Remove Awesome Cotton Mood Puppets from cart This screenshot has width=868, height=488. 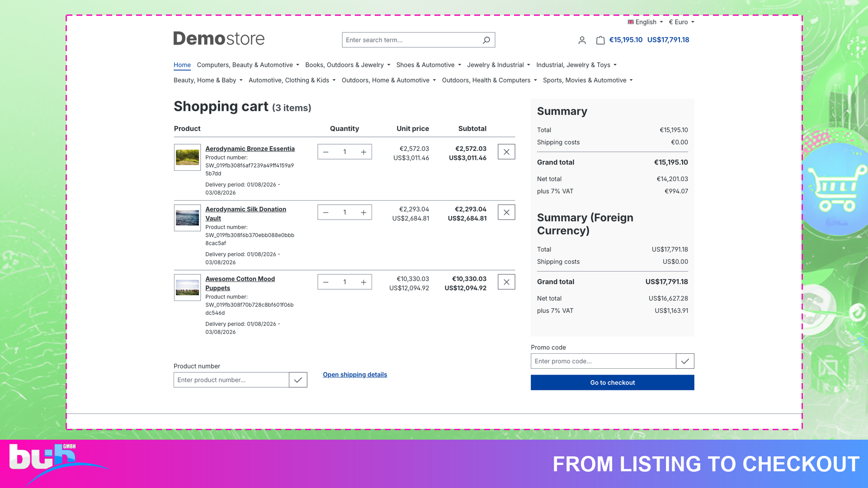coord(506,282)
